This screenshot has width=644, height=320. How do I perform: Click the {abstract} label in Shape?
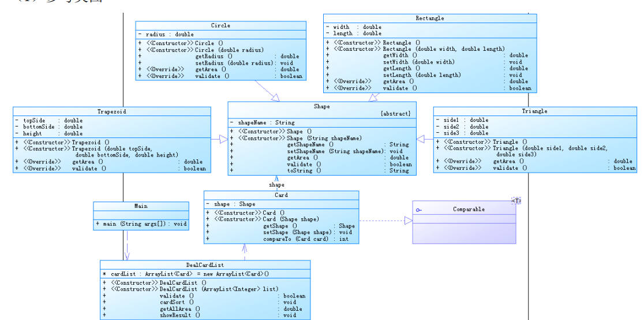click(x=395, y=114)
